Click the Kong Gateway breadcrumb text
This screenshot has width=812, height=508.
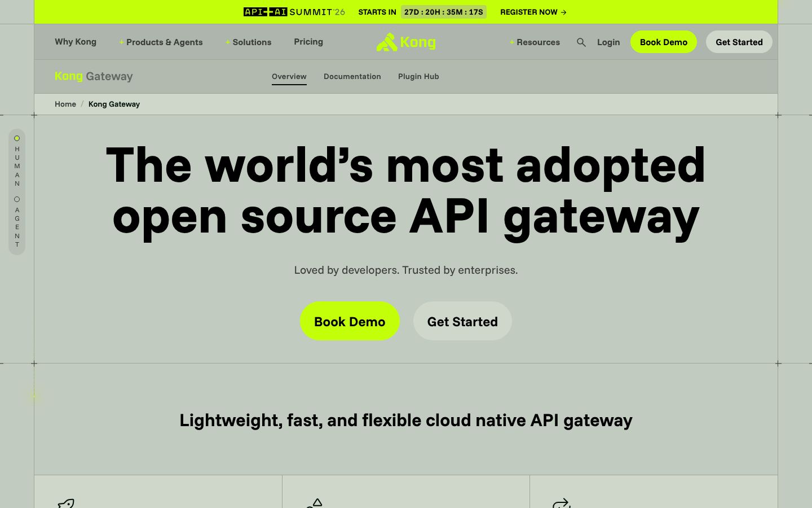[114, 104]
